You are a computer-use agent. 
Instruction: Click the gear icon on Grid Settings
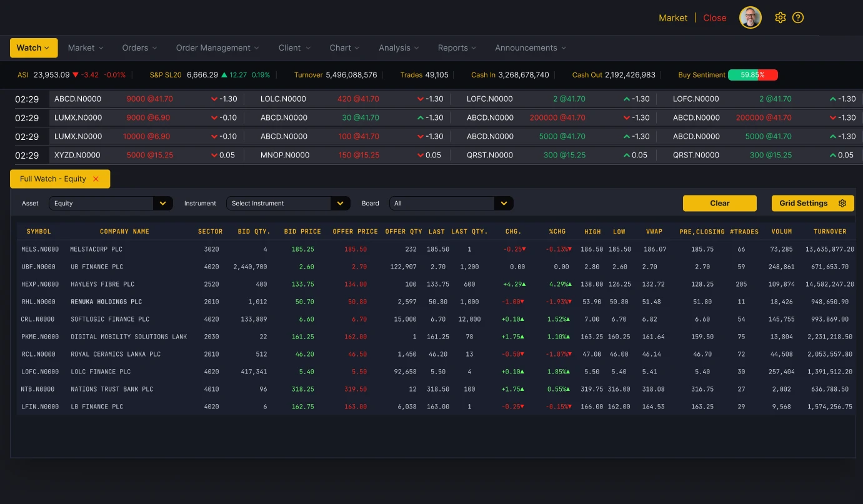pyautogui.click(x=842, y=203)
